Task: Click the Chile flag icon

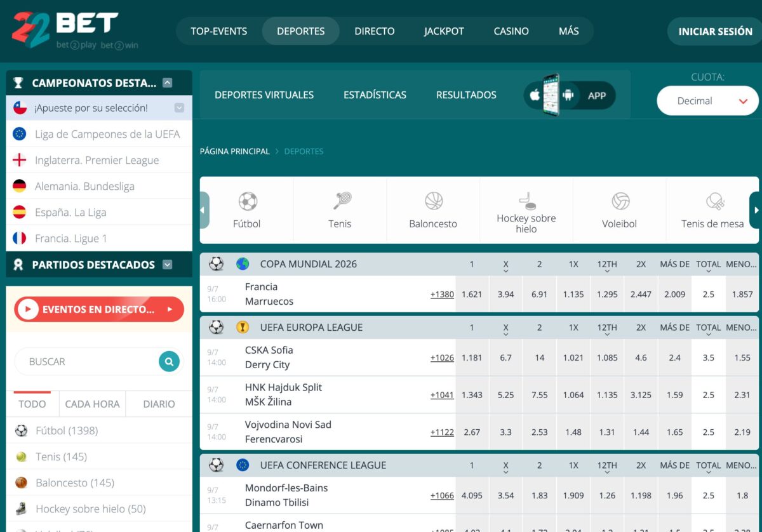Action: click(x=20, y=108)
